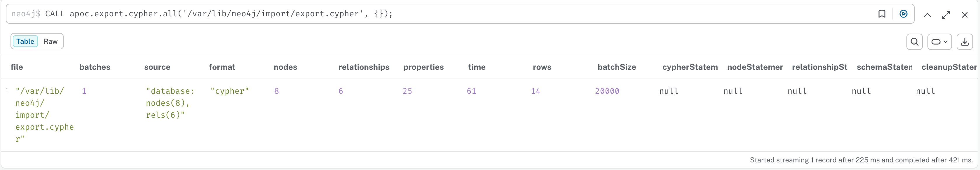Click the nodes column header
The height and width of the screenshot is (170, 980).
click(285, 67)
